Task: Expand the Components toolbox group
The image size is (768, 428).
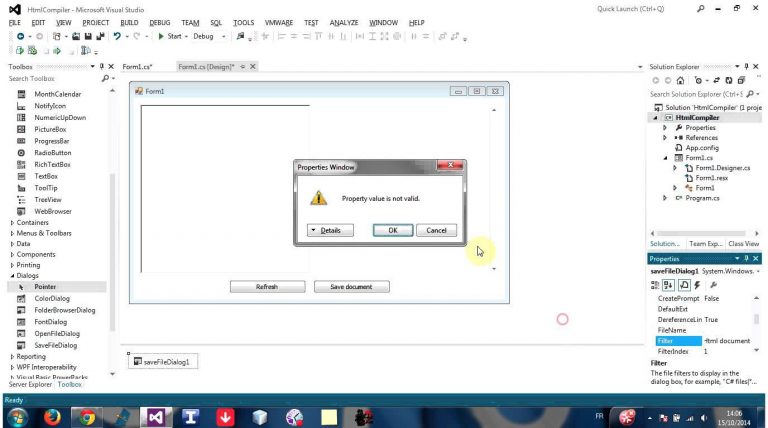Action: [12, 254]
